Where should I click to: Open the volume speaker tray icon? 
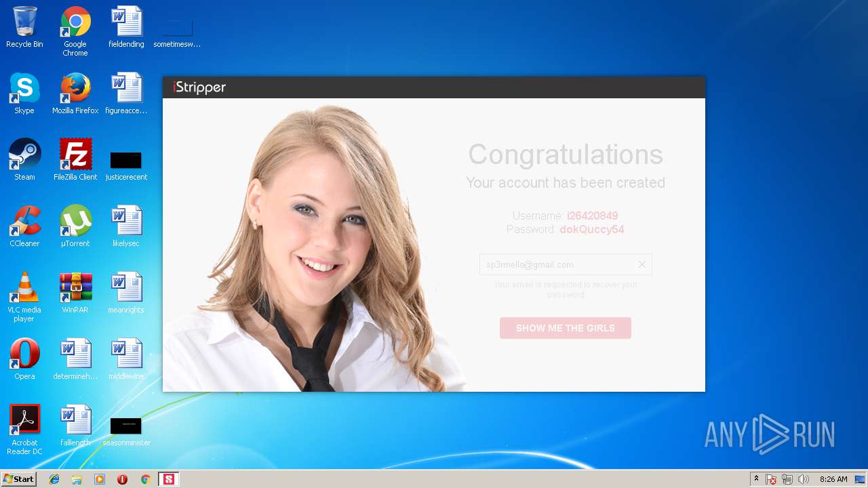(x=804, y=479)
